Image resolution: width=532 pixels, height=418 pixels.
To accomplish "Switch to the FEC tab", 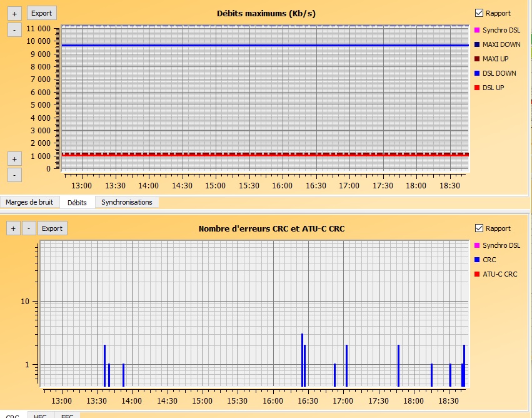I will coord(67,415).
